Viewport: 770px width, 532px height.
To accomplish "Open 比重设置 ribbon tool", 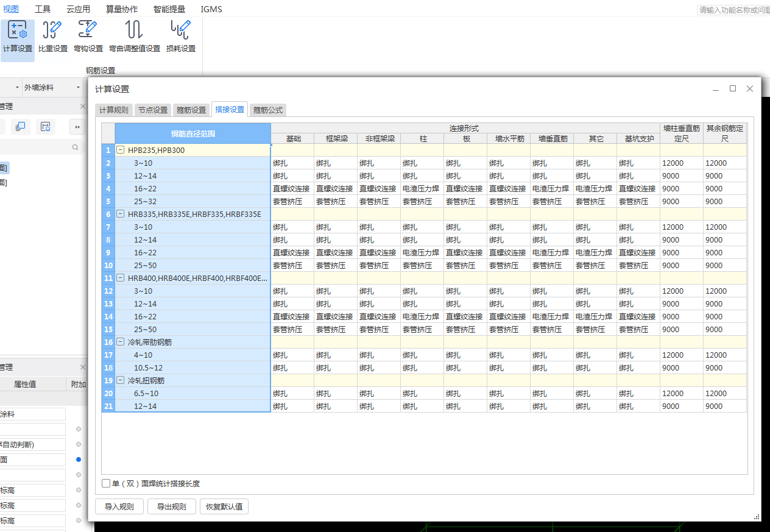I will tap(53, 38).
